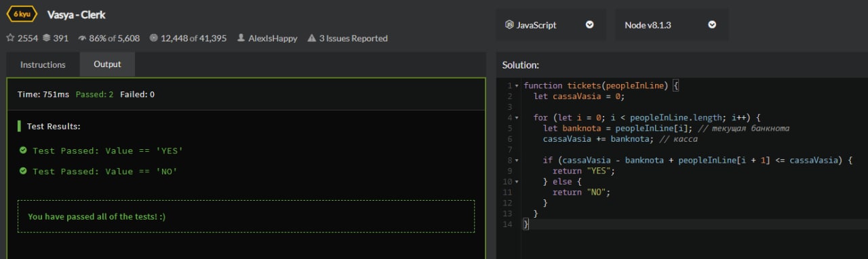Screen dimensions: 868x259
Task: Click the 6 kyu rank badge
Action: 21,14
